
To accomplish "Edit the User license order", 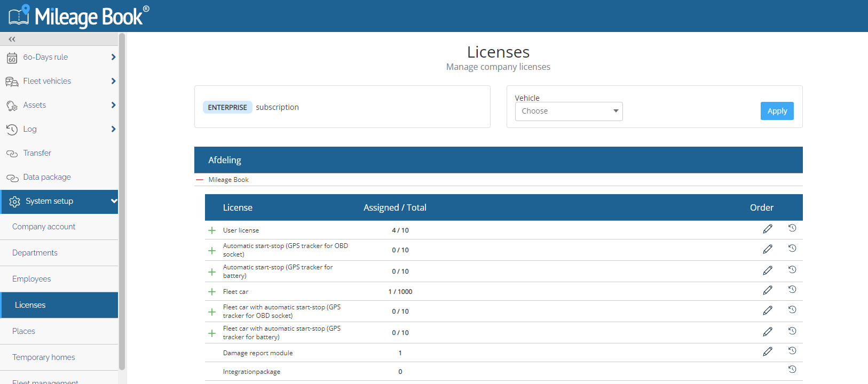I will pos(768,229).
